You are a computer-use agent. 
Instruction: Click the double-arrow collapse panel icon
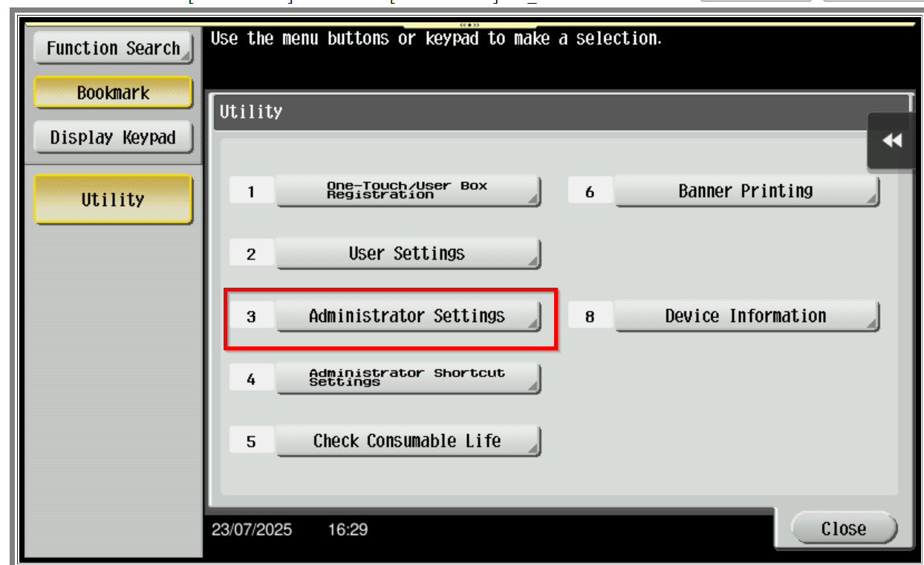click(891, 141)
